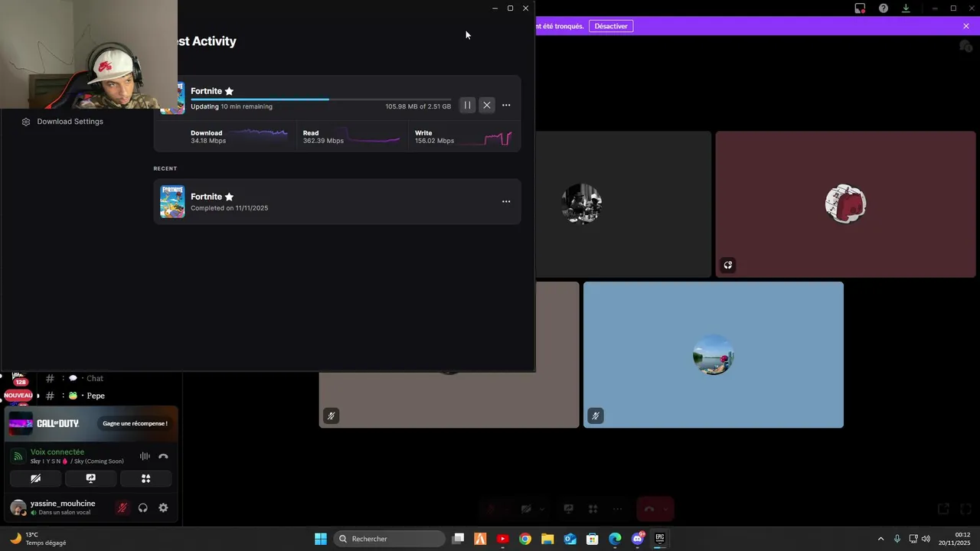The width and height of the screenshot is (980, 551).
Task: Open Activities shapes button in voice panel
Action: (145, 478)
